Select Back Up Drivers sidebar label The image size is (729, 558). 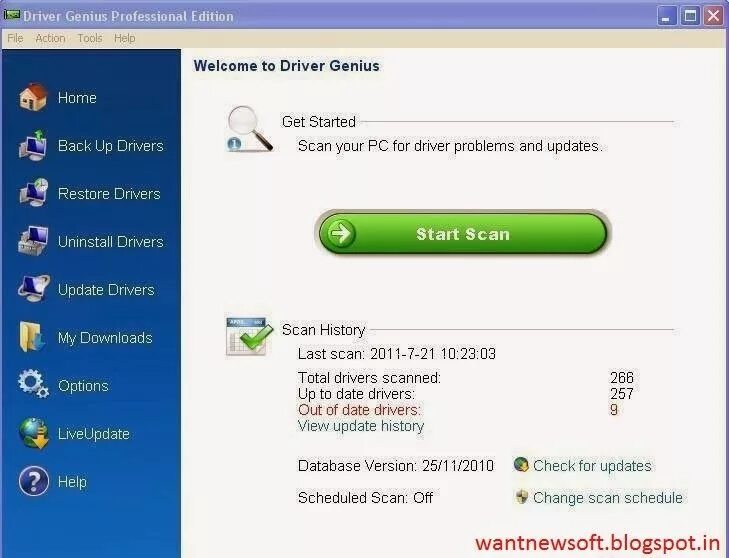click(111, 146)
